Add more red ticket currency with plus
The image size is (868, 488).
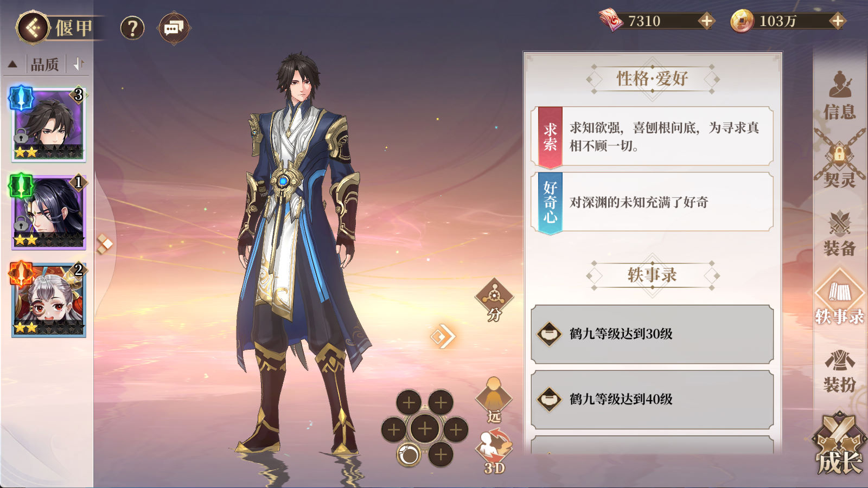point(706,21)
